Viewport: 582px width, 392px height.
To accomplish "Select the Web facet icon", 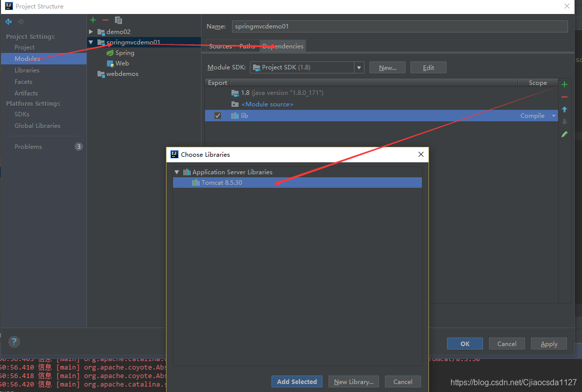I will [110, 64].
